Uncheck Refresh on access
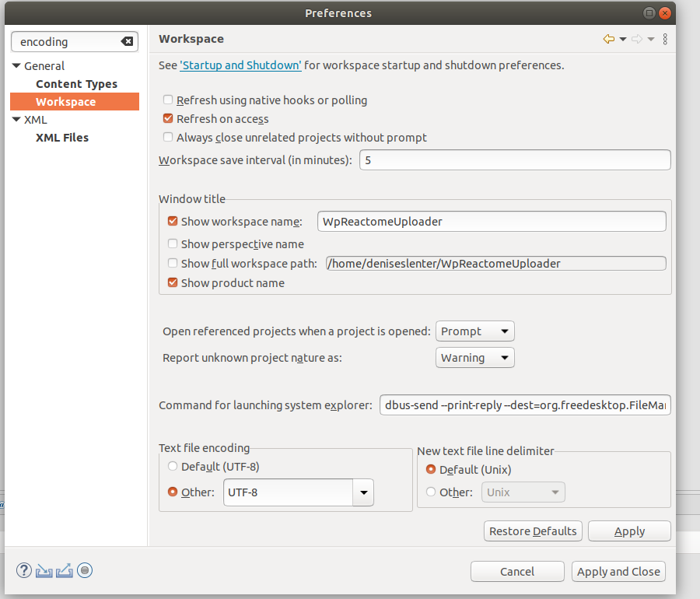The image size is (700, 599). coord(168,118)
